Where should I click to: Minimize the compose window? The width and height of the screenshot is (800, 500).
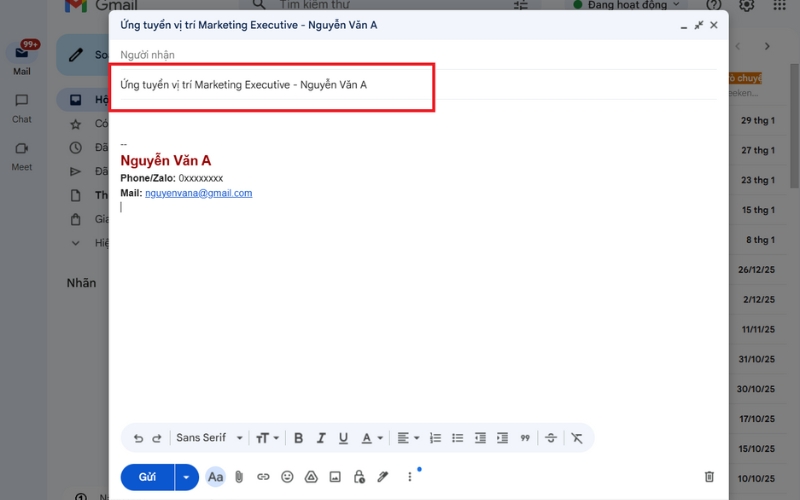684,26
